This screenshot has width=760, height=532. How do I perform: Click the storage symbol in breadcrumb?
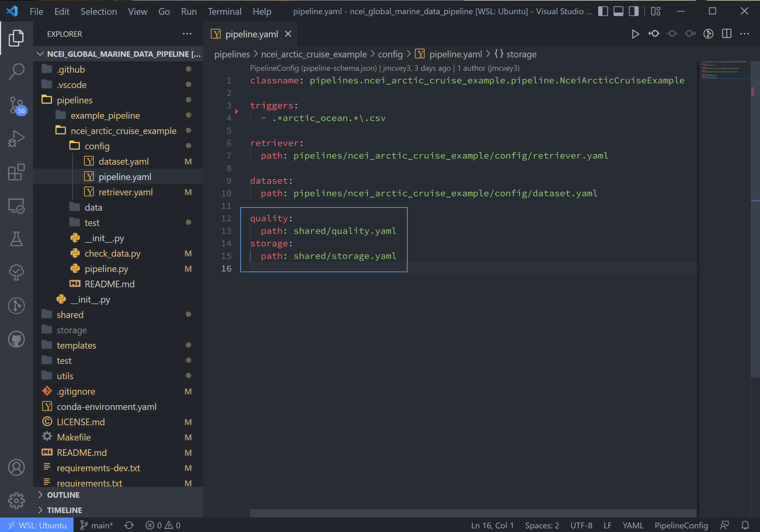(x=515, y=54)
